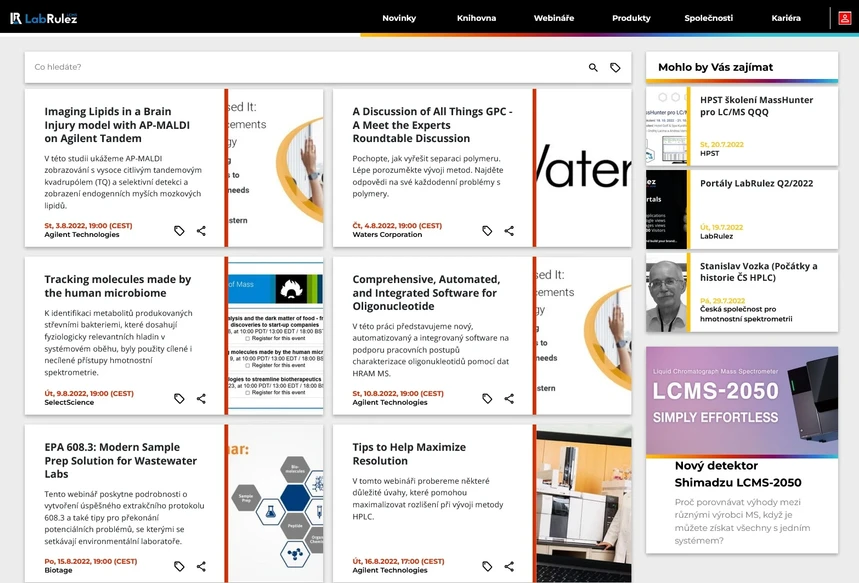Image resolution: width=859 pixels, height=583 pixels.
Task: Click the Waters logo thumbnail
Action: click(x=583, y=168)
